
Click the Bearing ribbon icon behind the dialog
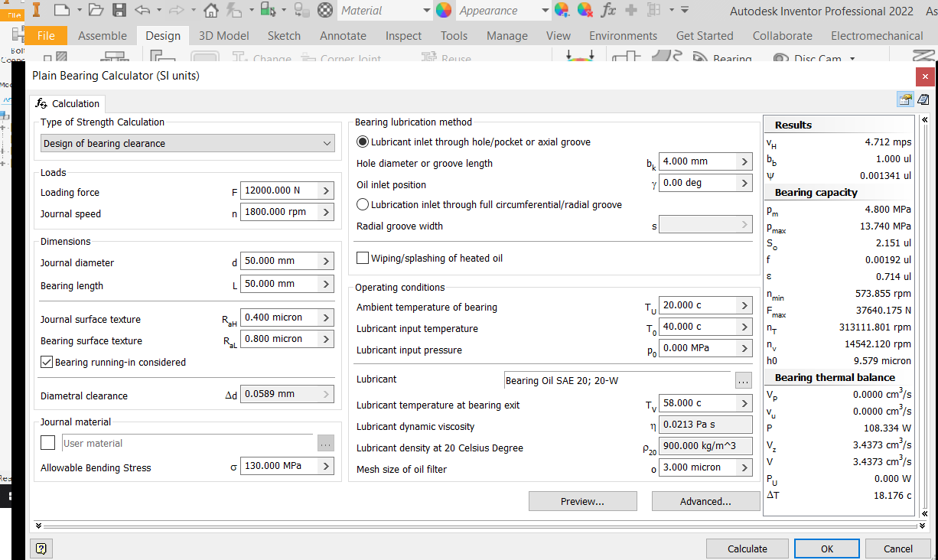coord(699,58)
